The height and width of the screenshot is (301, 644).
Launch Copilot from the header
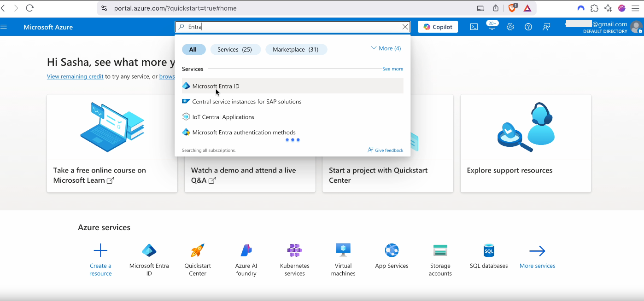438,27
